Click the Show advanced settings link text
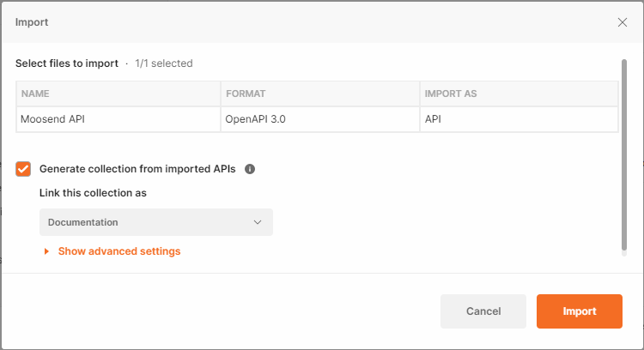644x350 pixels. coord(119,251)
